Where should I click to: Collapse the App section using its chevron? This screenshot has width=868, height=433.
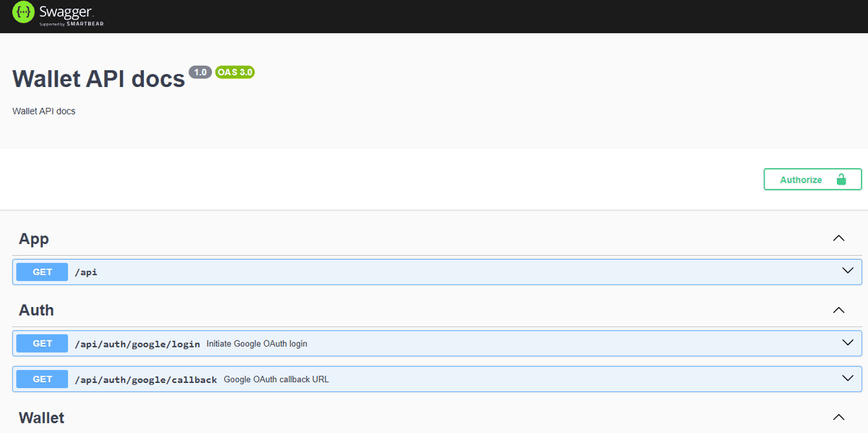(x=838, y=238)
